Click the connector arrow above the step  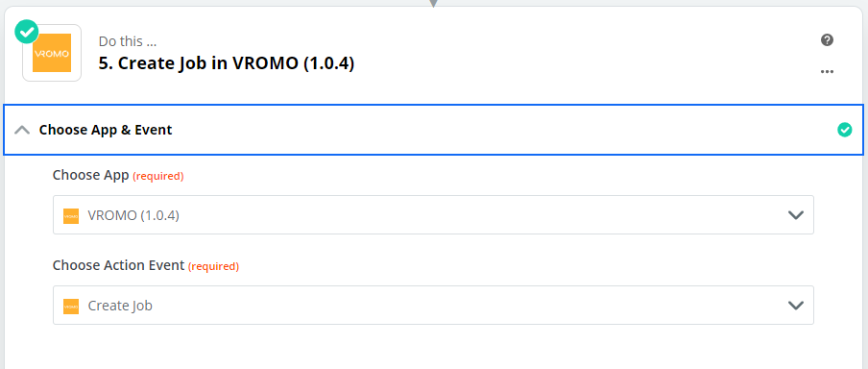(433, 3)
